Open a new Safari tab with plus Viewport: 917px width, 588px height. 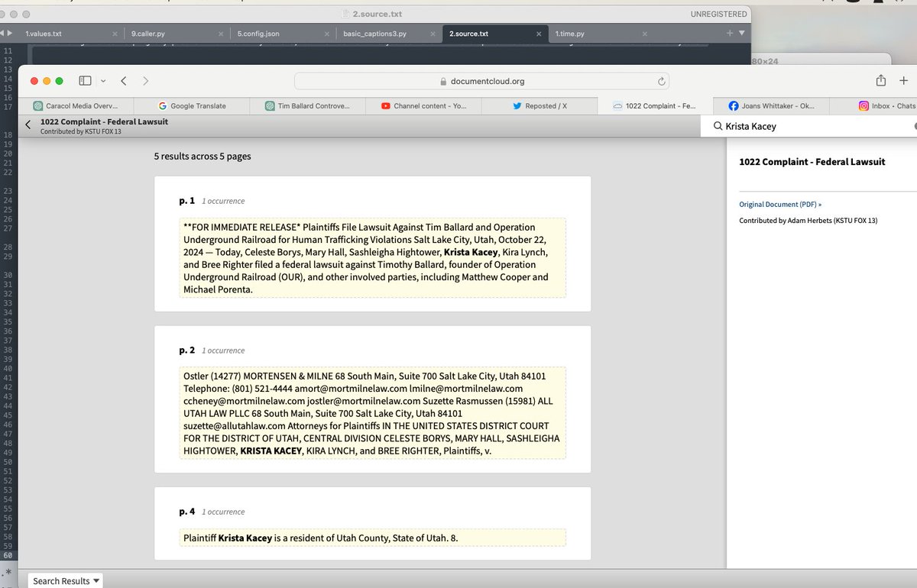pyautogui.click(x=904, y=80)
